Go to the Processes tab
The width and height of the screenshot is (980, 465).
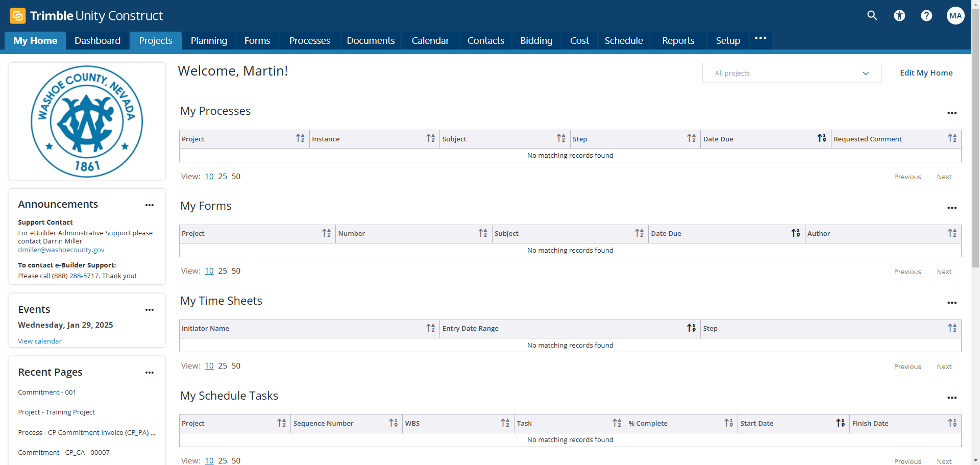[310, 41]
